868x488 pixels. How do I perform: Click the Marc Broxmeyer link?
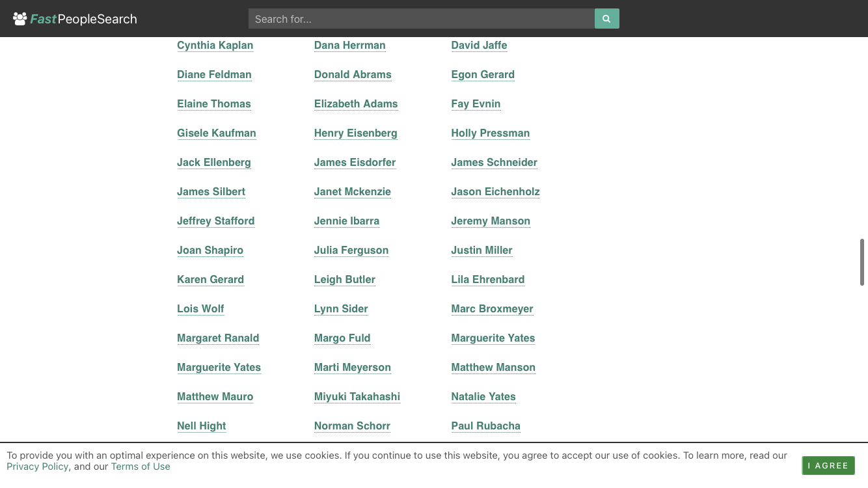(x=493, y=308)
